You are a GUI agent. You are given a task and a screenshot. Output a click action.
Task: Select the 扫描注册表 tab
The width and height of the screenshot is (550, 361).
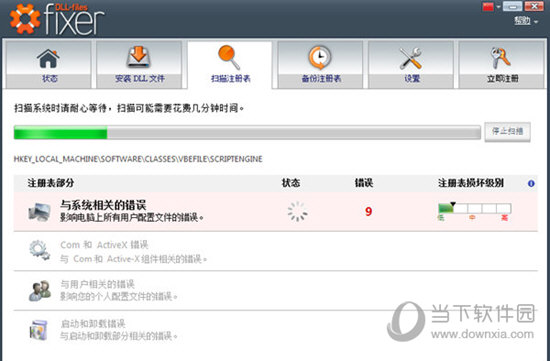230,65
